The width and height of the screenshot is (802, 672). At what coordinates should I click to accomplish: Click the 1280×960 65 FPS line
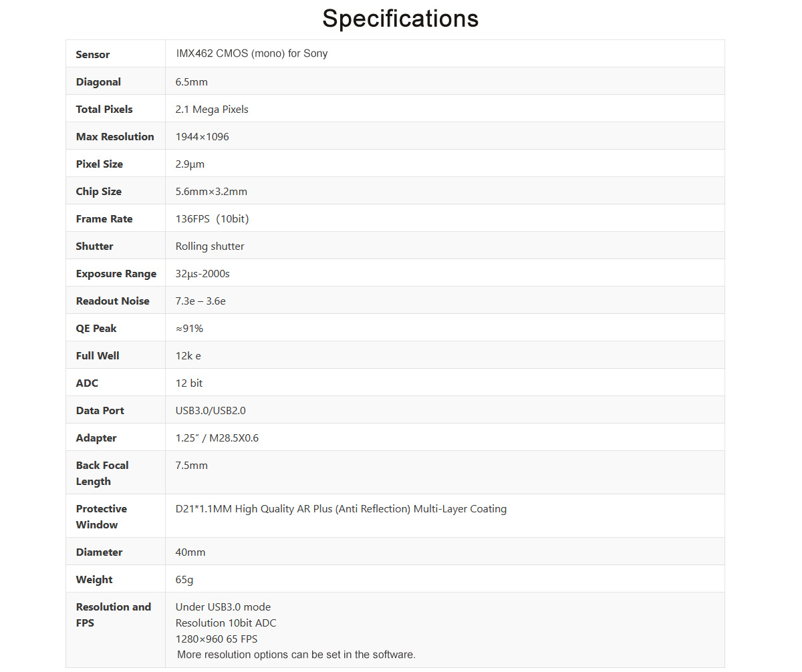click(x=217, y=639)
